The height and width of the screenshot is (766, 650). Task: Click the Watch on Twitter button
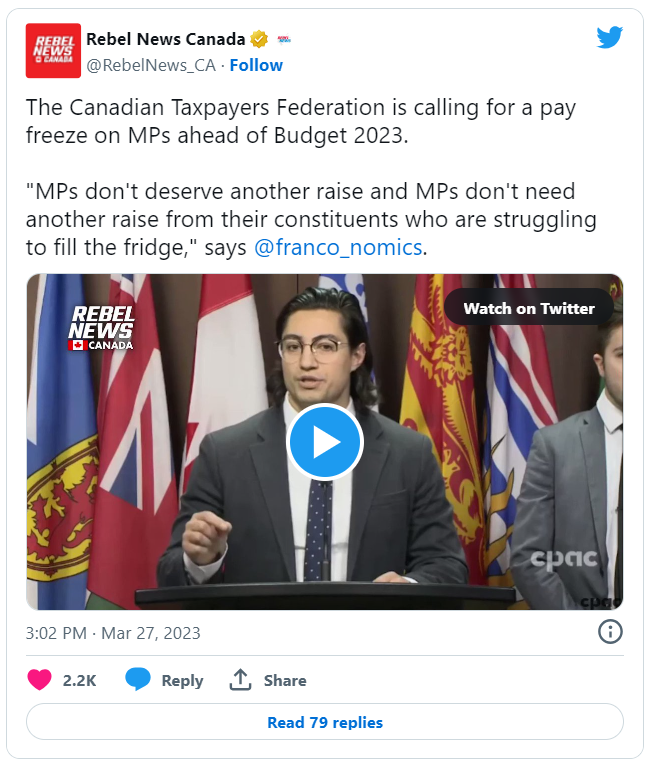pyautogui.click(x=529, y=308)
